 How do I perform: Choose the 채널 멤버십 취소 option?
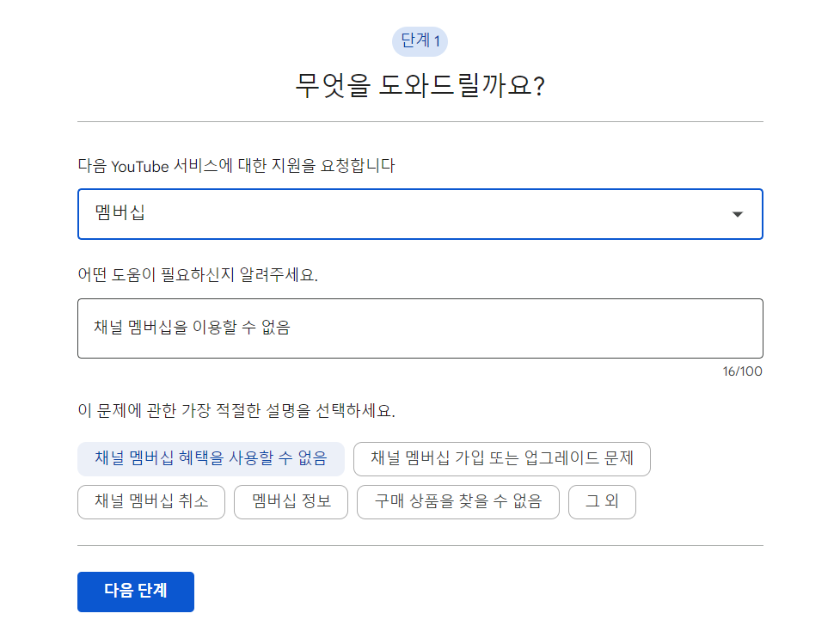(151, 502)
